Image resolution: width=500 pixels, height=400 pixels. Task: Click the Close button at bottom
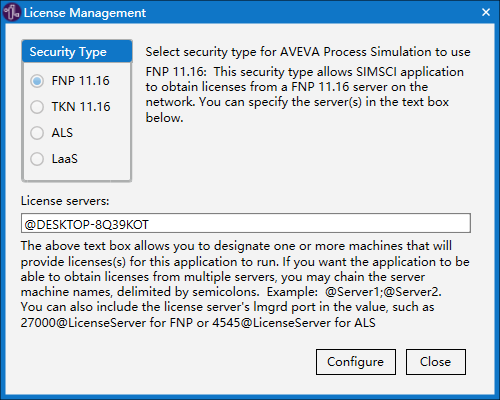(436, 362)
